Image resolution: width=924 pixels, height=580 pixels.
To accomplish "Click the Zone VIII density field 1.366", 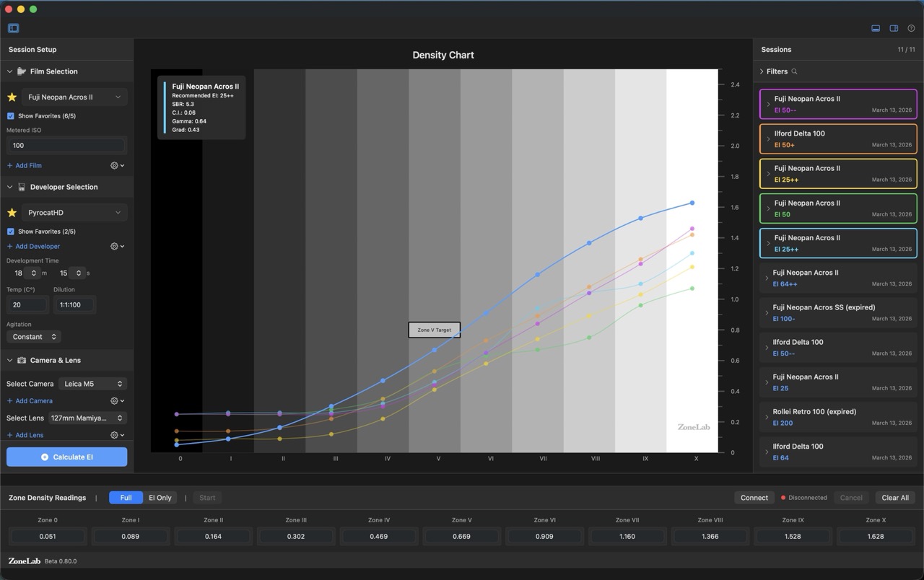I will pos(710,536).
